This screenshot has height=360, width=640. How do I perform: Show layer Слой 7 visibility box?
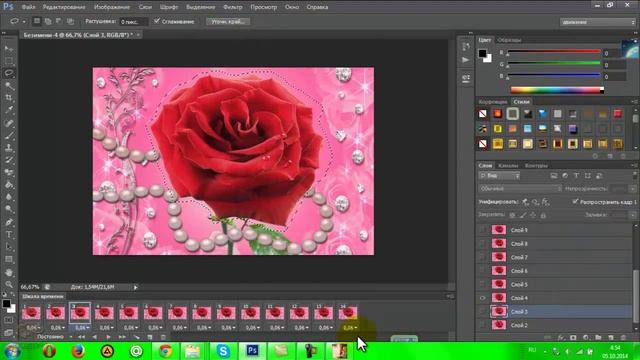[x=482, y=257]
